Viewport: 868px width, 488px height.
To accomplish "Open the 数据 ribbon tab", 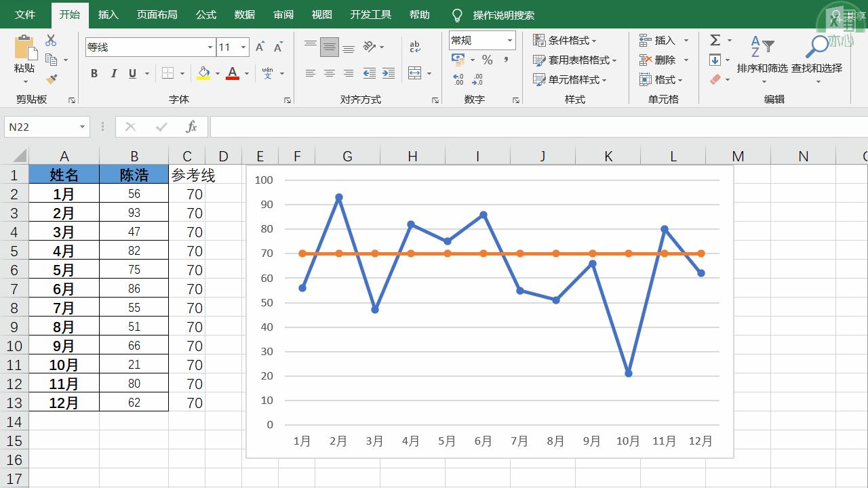I will click(x=244, y=14).
